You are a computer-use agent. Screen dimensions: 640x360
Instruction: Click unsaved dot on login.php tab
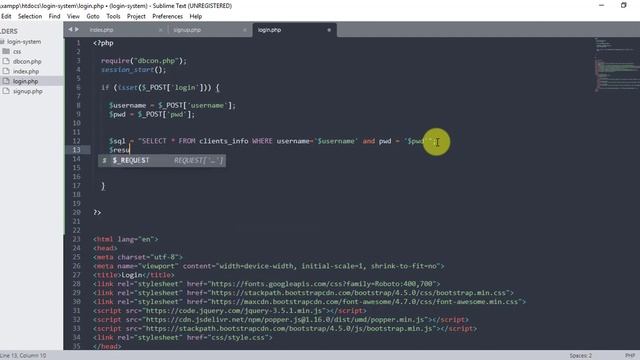coord(329,30)
